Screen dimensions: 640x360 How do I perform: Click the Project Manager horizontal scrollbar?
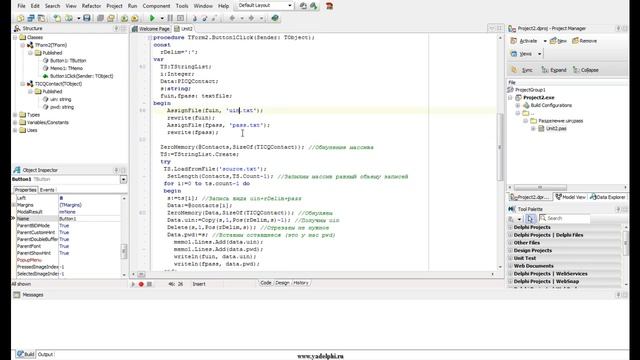coord(567,187)
